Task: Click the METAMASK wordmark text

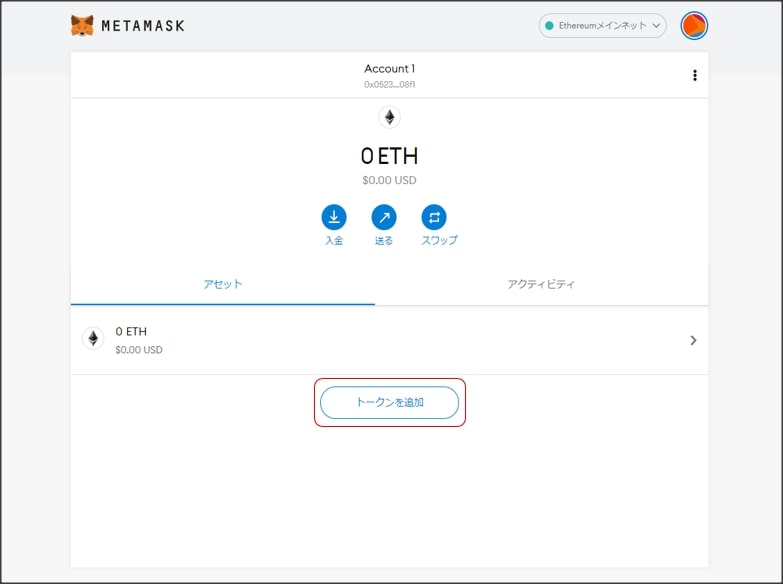Action: click(142, 26)
